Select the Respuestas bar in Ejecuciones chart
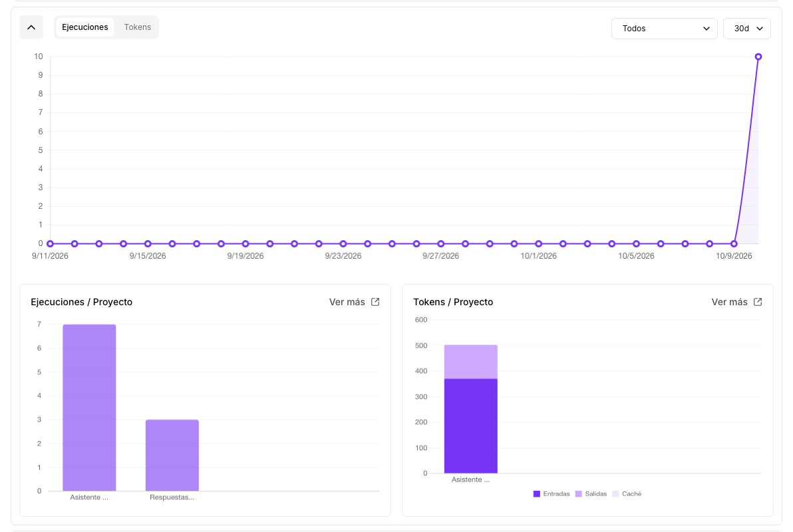This screenshot has height=532, width=793. [x=172, y=455]
